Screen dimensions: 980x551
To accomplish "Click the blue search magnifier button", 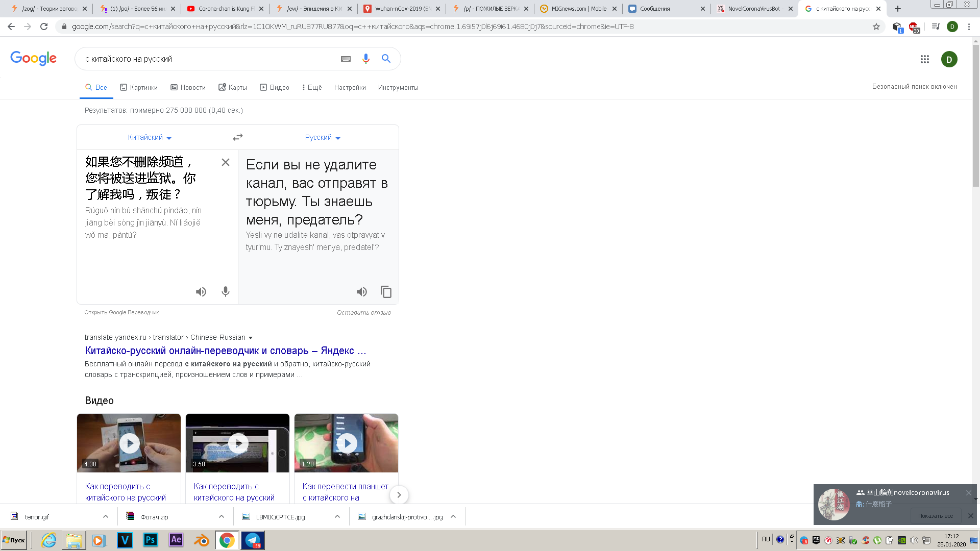I will click(x=386, y=59).
